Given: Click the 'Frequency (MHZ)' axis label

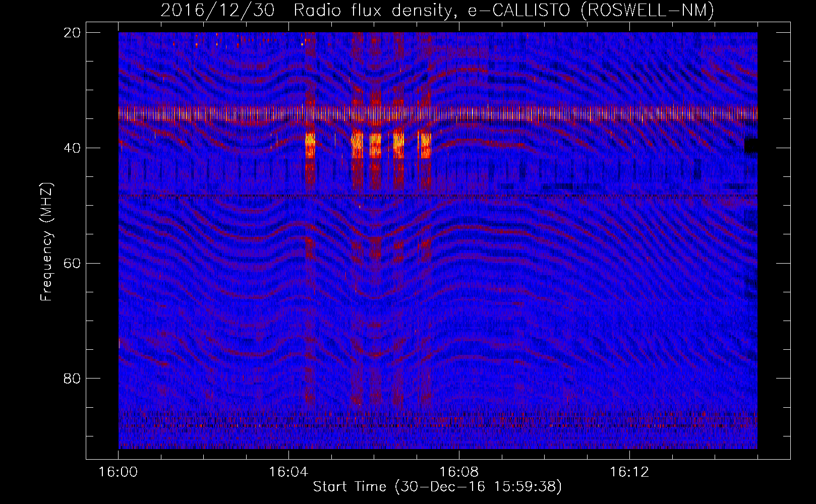Looking at the screenshot, I should pos(46,242).
